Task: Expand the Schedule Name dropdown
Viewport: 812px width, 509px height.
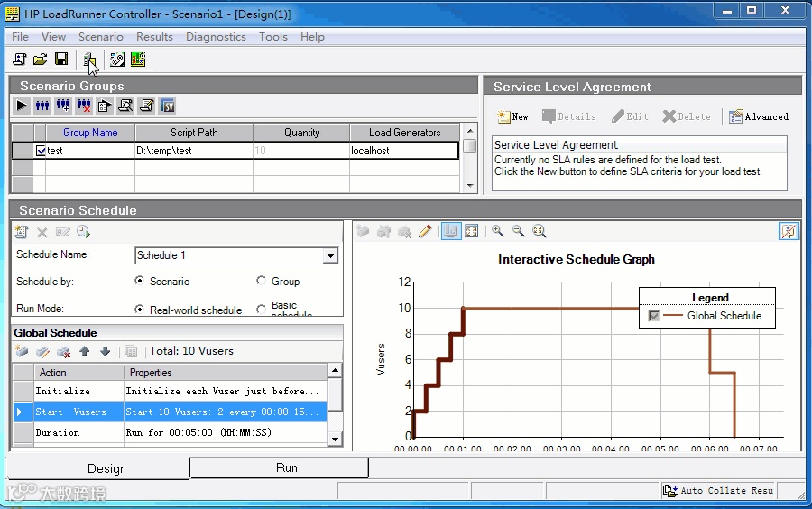Action: (x=330, y=255)
